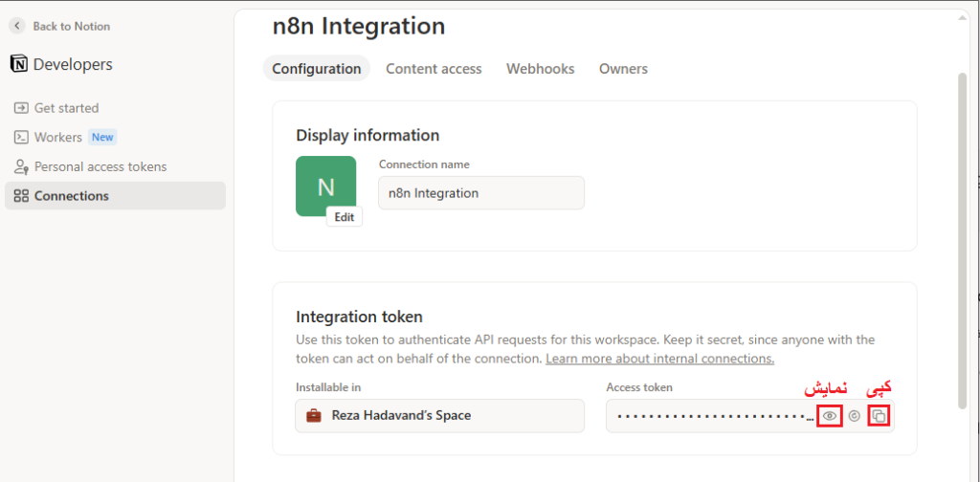
Task: Click the Connection name input field
Action: 481,193
